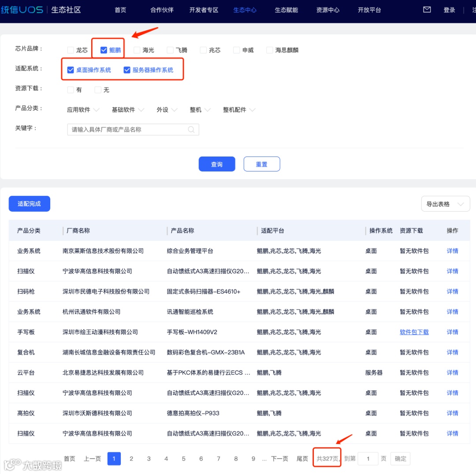Open the mail envelope icon in header
This screenshot has height=474, width=476.
[427, 10]
